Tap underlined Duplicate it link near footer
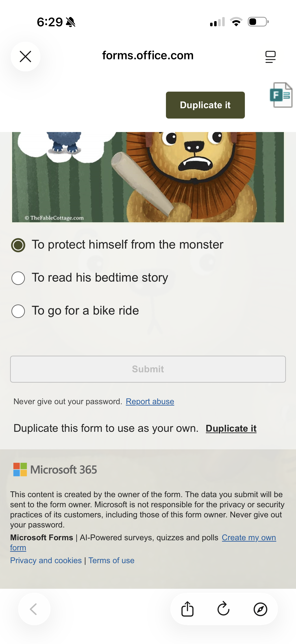 (x=231, y=428)
